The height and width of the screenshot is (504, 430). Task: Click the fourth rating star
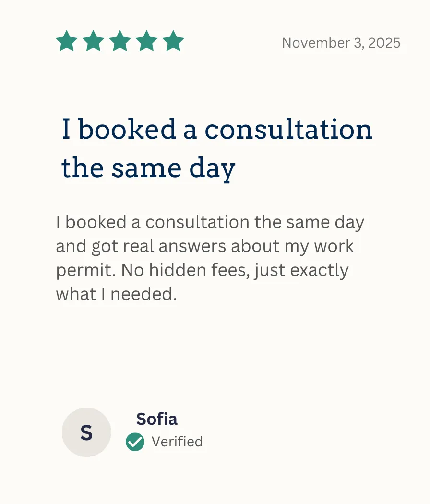[146, 42]
